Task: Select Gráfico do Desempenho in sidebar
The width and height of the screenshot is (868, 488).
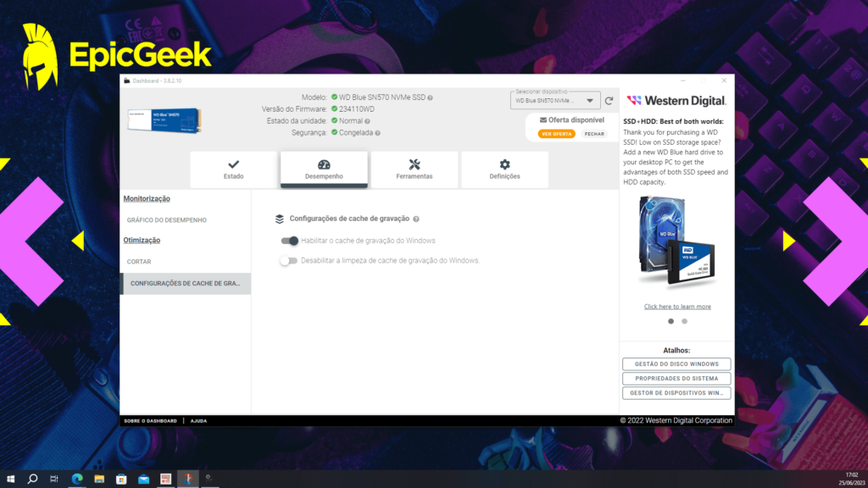Action: click(167, 220)
